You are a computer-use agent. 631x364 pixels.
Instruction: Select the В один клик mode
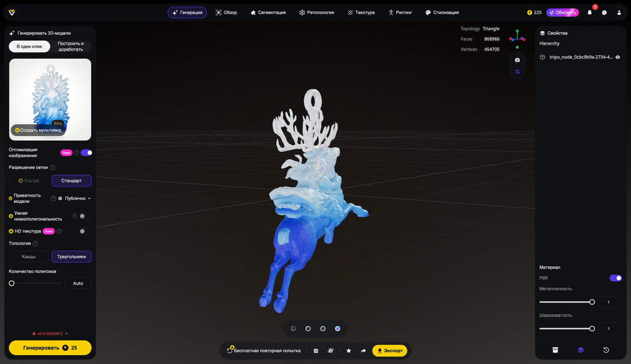pos(29,46)
